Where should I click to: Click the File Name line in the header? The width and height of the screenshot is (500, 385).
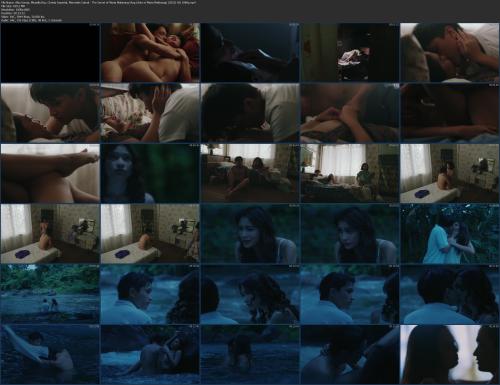point(99,2)
